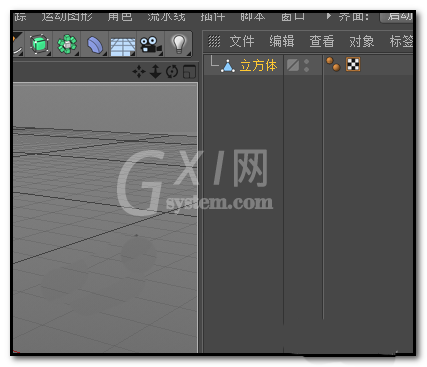The height and width of the screenshot is (367, 427).
Task: Select the blue Bend deformer icon
Action: coord(95,45)
